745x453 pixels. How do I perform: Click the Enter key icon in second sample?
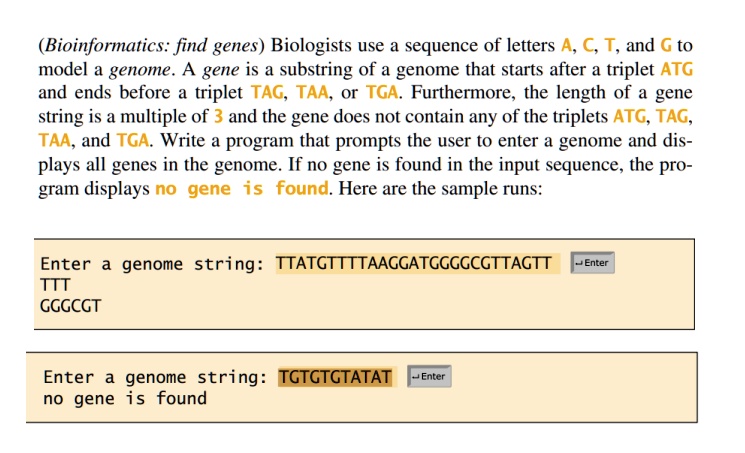coord(429,376)
